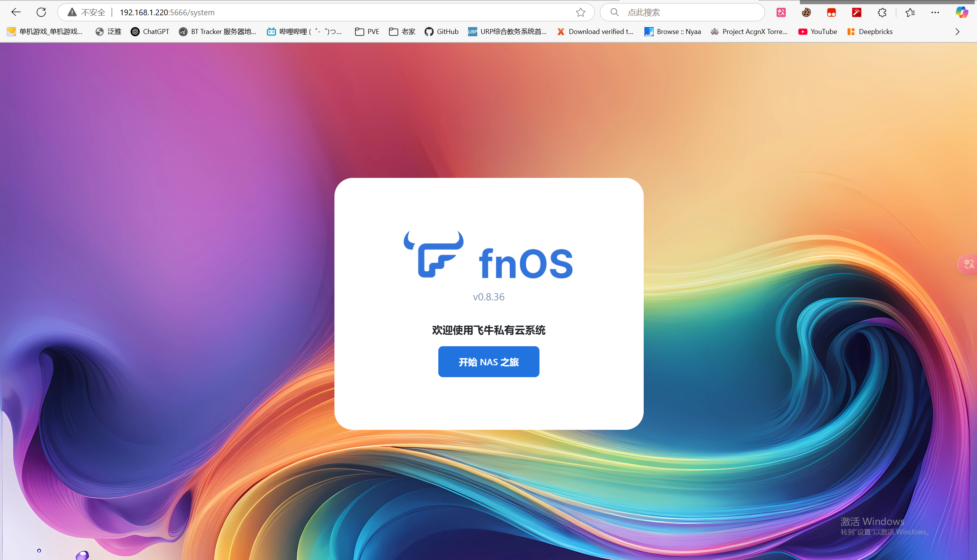Open the YouTube bookmark
Screen dimensions: 977x560
(817, 32)
